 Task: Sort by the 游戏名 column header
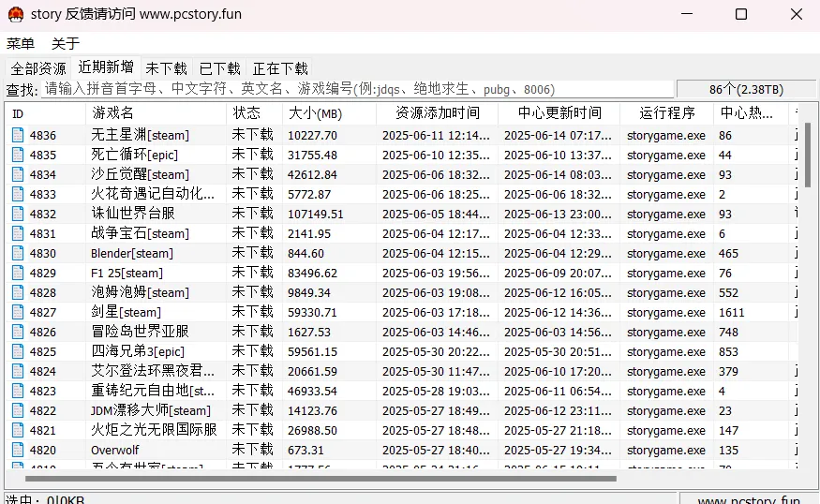[156, 113]
